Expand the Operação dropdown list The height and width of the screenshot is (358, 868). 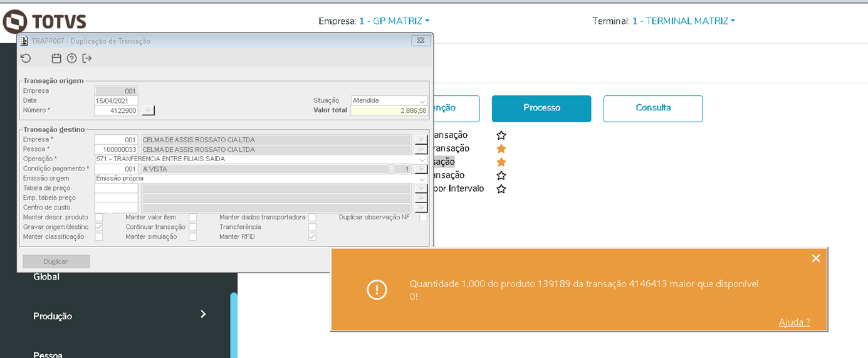[422, 159]
